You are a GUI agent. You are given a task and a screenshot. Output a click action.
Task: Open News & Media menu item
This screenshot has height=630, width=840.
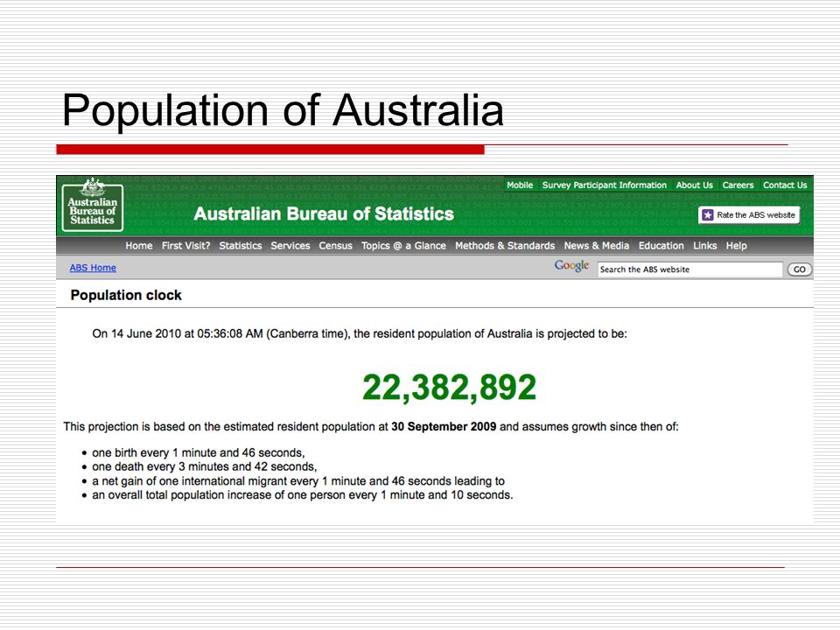tap(596, 245)
